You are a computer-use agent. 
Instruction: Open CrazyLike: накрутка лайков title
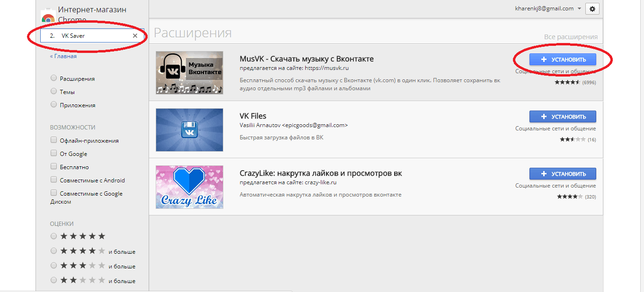(321, 173)
